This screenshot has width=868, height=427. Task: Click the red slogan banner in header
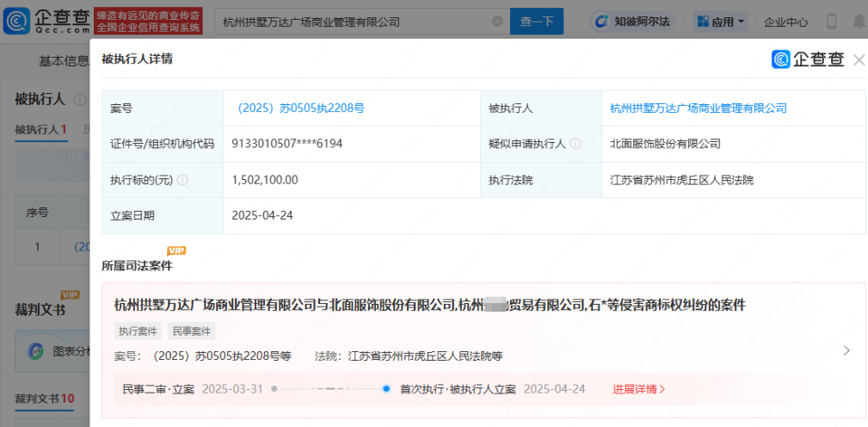148,22
